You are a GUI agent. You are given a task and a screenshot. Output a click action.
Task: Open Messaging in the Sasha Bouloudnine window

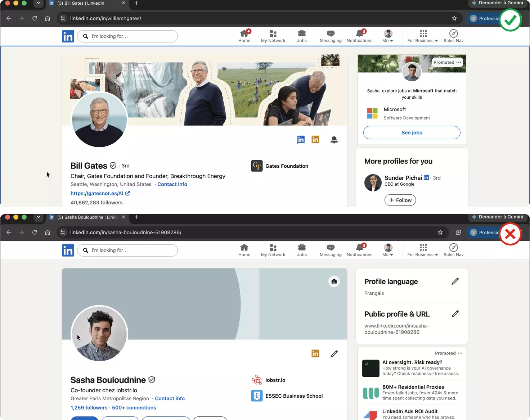tap(331, 250)
